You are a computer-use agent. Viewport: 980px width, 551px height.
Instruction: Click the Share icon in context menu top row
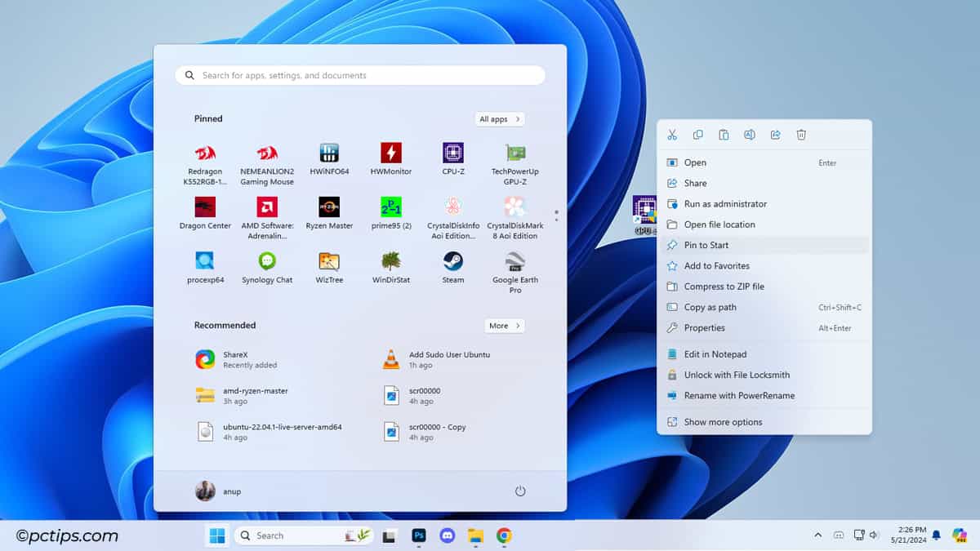tap(776, 135)
